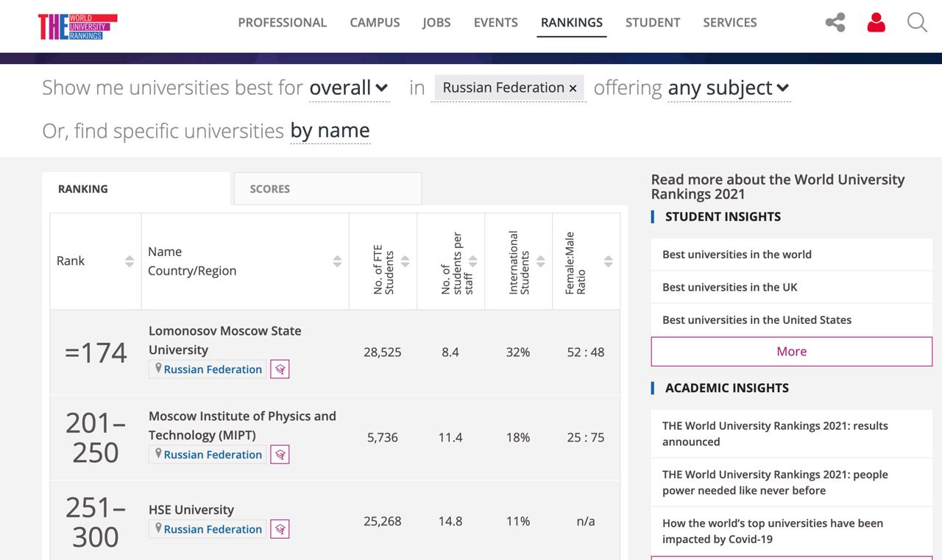Find universities 'by name' link
942x560 pixels.
(330, 131)
